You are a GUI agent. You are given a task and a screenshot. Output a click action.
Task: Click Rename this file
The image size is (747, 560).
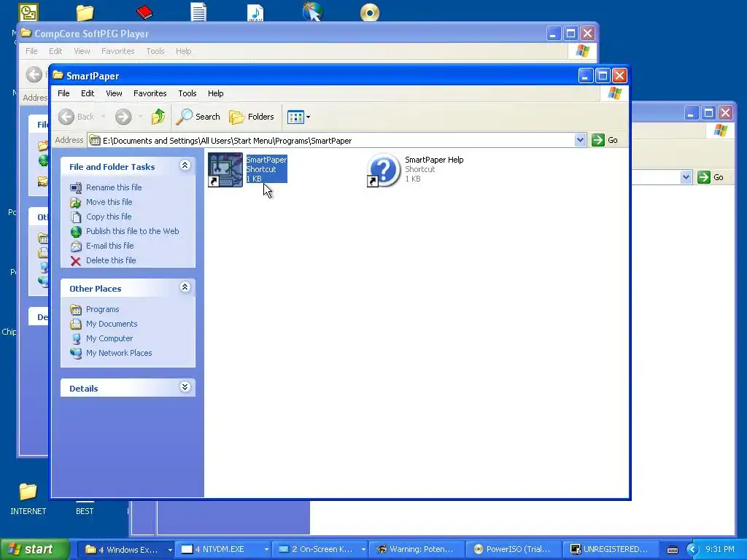(114, 187)
